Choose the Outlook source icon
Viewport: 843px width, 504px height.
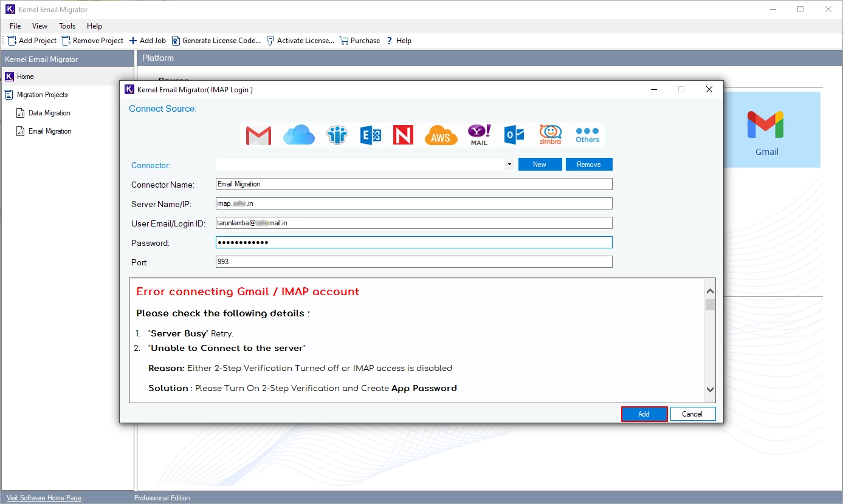tap(514, 135)
